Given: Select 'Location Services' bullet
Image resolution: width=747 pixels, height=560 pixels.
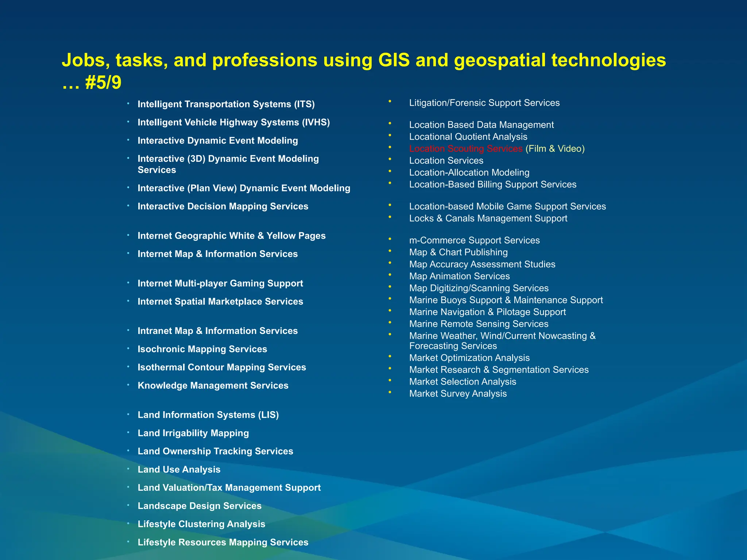Looking at the screenshot, I should (x=446, y=161).
